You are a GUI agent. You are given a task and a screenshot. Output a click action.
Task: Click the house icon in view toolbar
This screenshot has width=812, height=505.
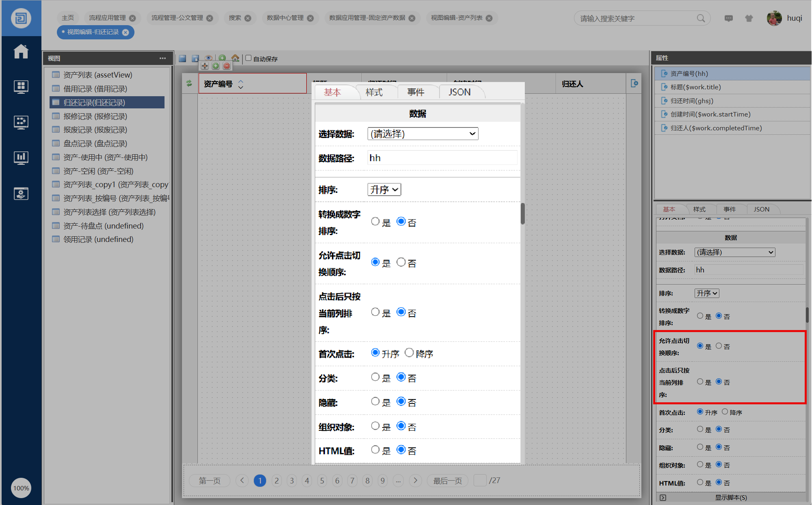pyautogui.click(x=235, y=58)
